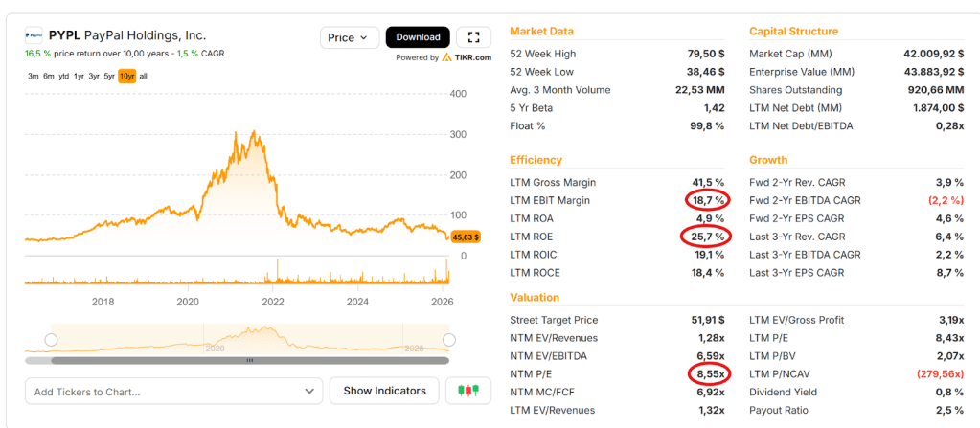Select the 3yr time range
The height and width of the screenshot is (428, 980).
[x=94, y=77]
